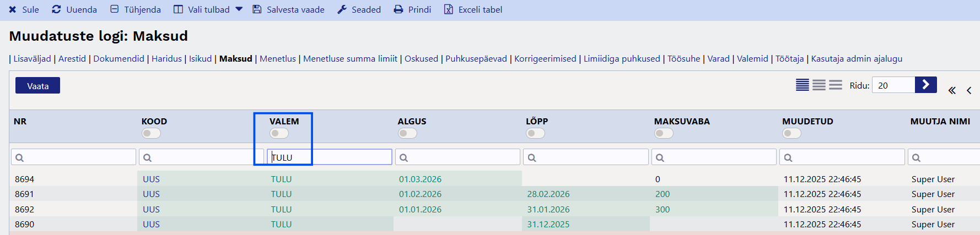Click the Ridu rows input field
980x235 pixels.
[893, 85]
